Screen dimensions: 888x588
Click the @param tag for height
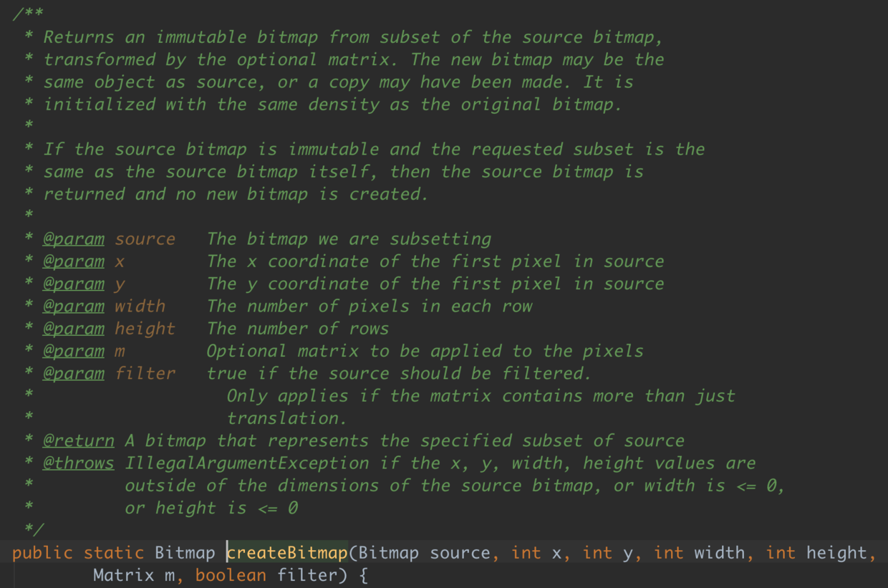coord(73,328)
